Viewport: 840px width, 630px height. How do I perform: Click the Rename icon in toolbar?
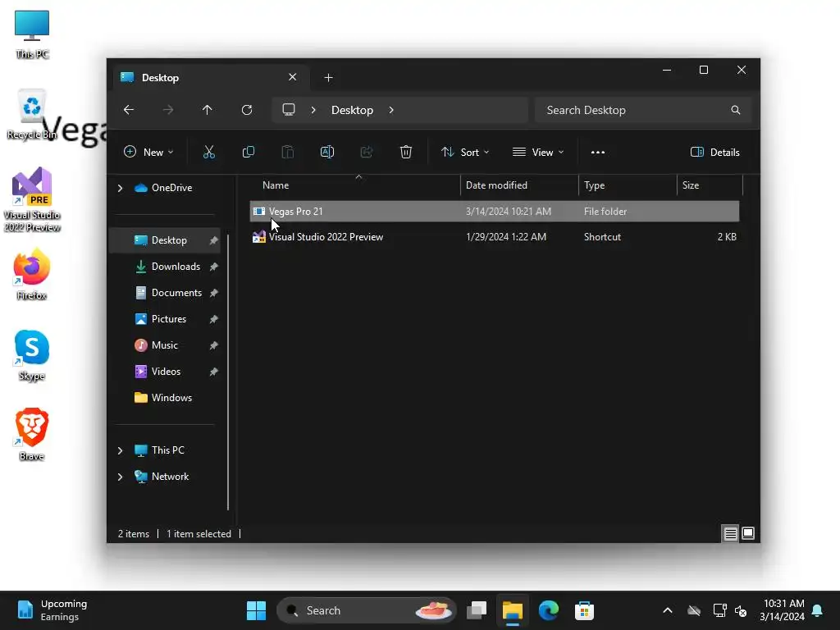tap(326, 152)
